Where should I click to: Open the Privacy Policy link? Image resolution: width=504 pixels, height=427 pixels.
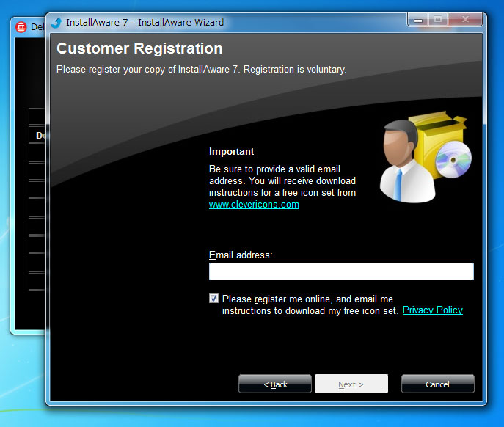tap(433, 310)
